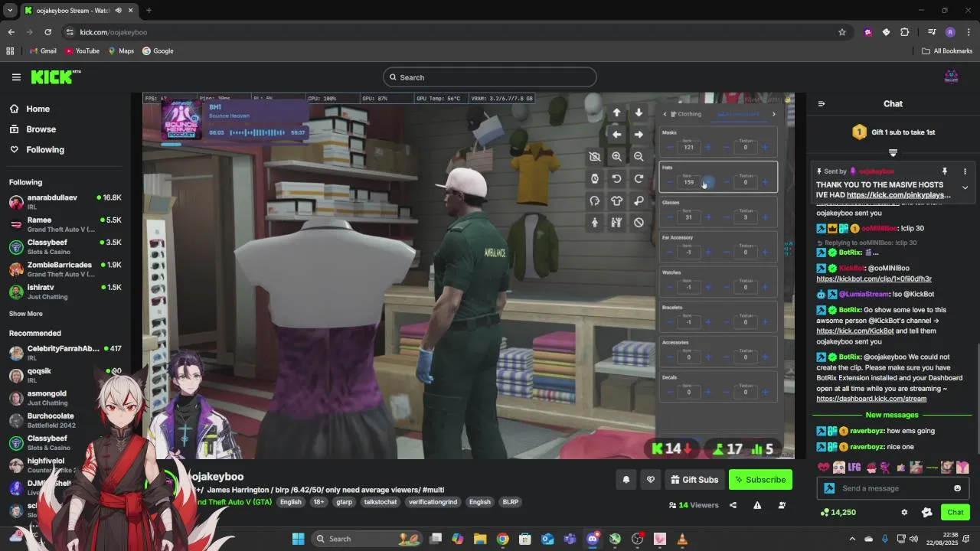Viewport: 980px width, 551px height.
Task: Click the left arrow camera control
Action: tap(616, 134)
